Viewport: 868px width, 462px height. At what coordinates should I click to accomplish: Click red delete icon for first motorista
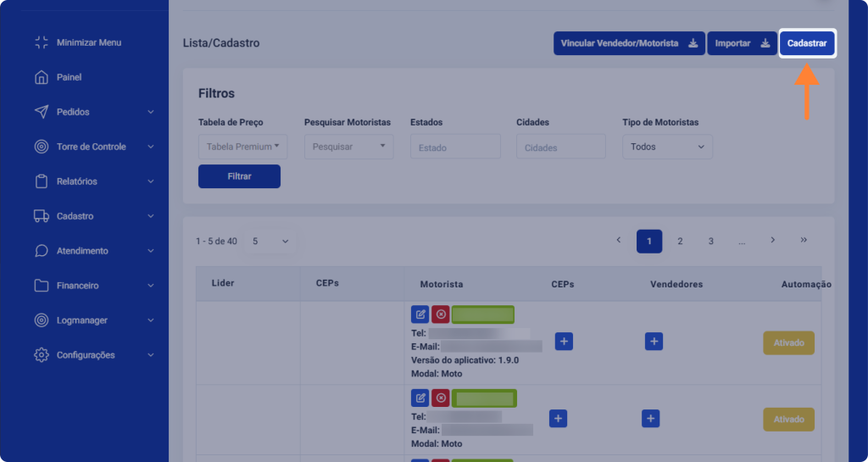(440, 314)
